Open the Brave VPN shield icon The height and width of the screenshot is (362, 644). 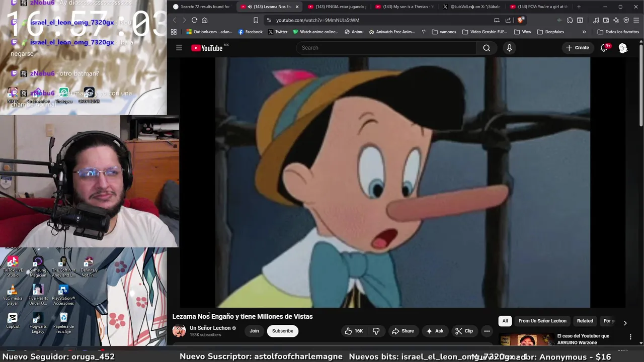point(626,20)
